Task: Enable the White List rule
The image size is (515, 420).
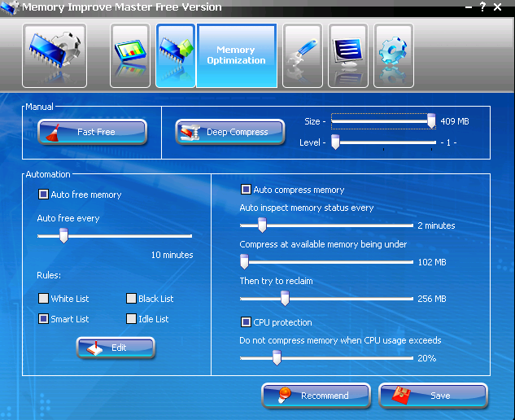Action: click(43, 299)
